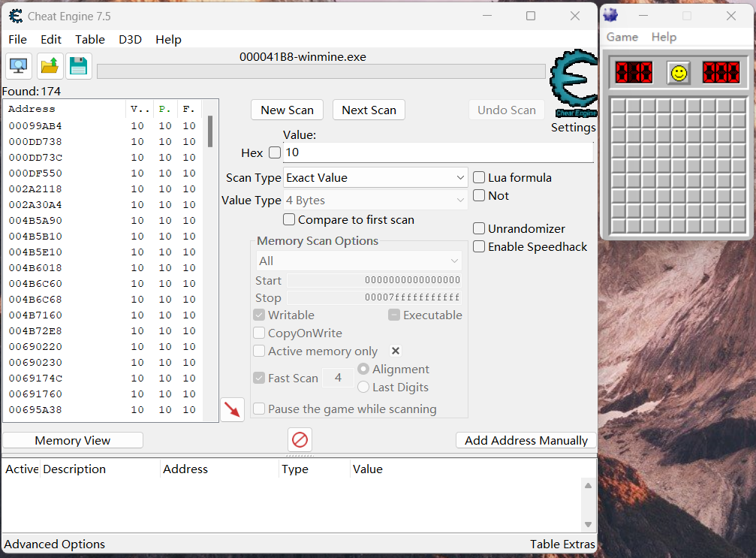Click the address list vertical scrollbar

(x=210, y=263)
